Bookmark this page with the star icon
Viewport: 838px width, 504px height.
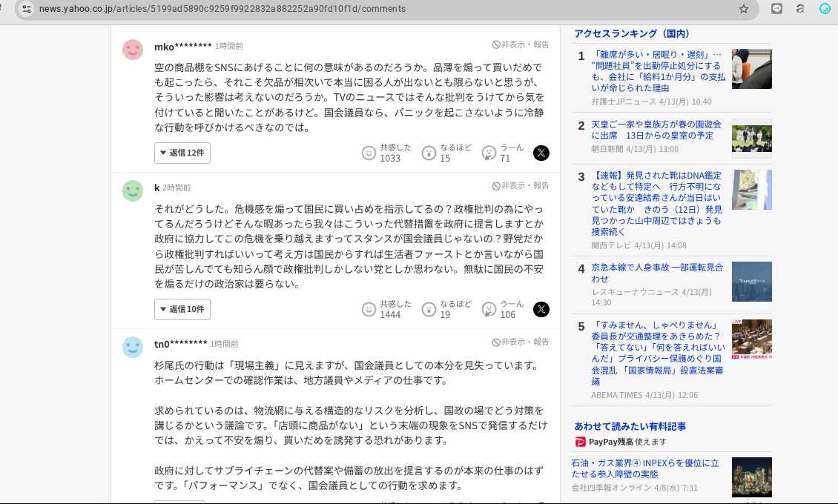click(743, 9)
